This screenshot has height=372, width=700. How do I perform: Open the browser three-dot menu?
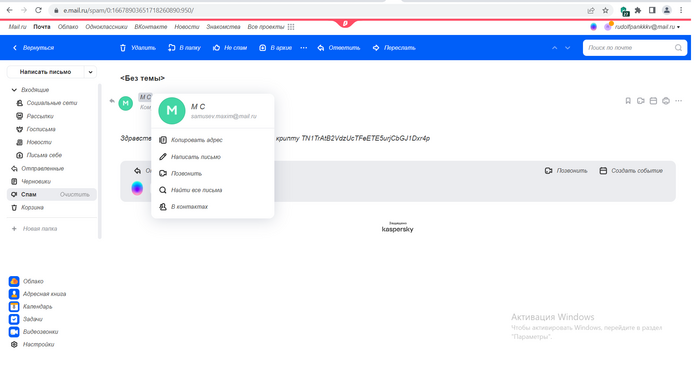tap(681, 10)
